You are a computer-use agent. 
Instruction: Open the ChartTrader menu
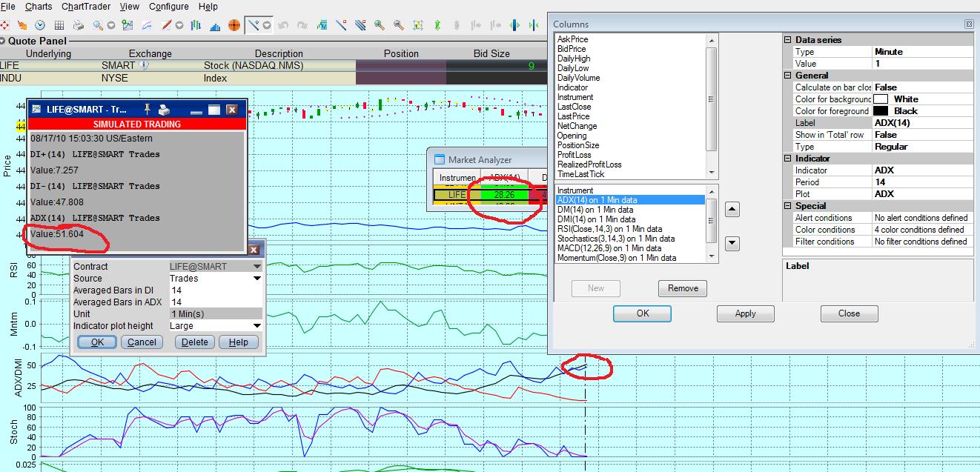click(86, 6)
